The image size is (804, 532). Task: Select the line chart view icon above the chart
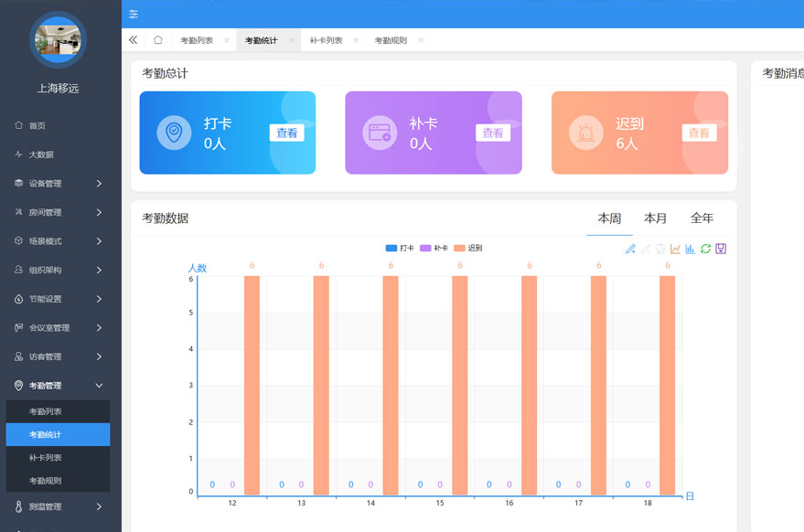click(675, 248)
